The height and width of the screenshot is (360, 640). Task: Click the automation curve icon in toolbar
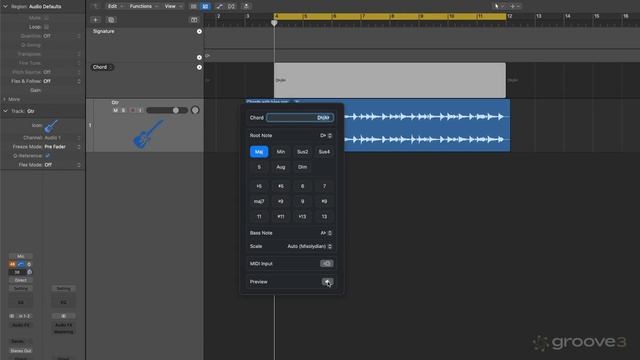coord(219,6)
